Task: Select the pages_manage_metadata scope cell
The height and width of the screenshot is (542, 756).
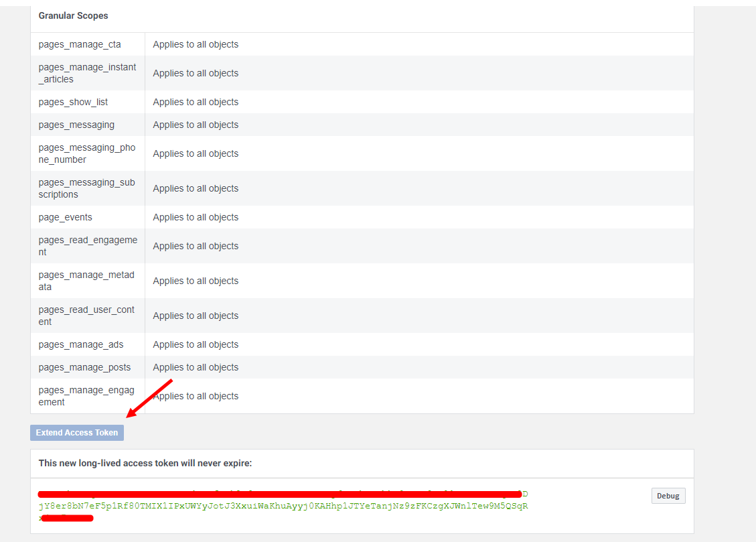Action: pyautogui.click(x=87, y=281)
